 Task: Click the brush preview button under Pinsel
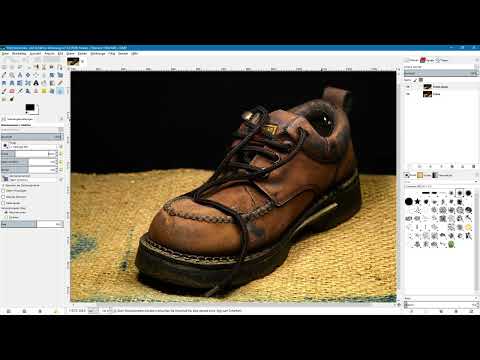(x=5, y=146)
